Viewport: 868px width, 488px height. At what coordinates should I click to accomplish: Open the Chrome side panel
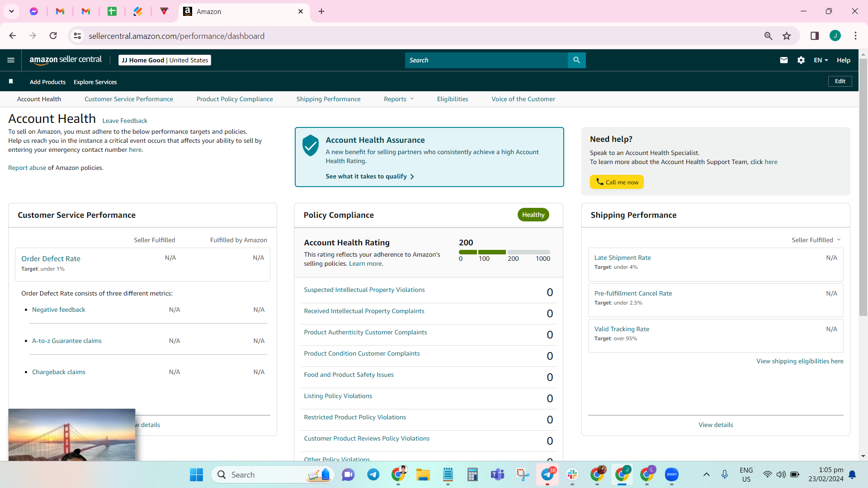pos(815,36)
